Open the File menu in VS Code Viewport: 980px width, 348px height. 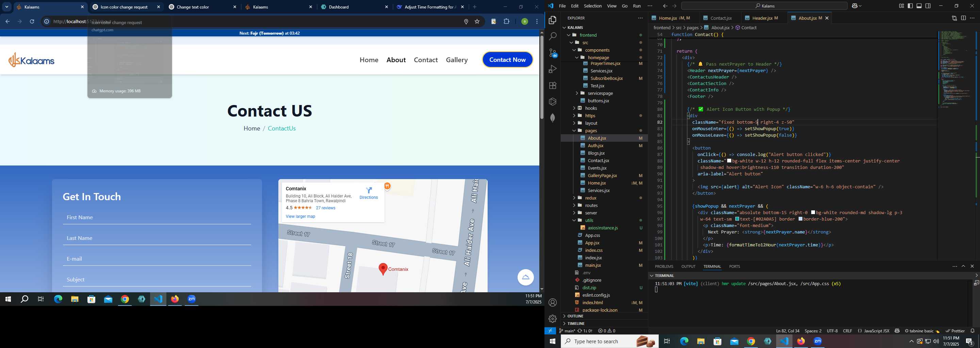[x=562, y=6]
